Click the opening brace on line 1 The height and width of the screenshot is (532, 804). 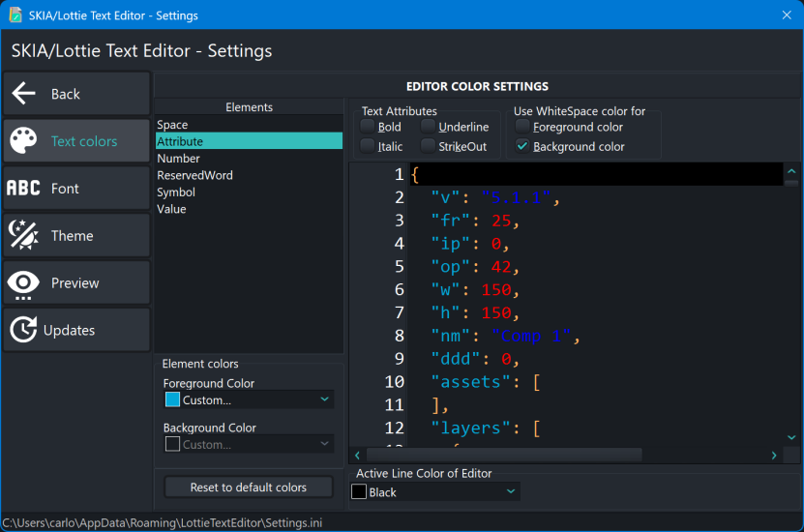click(415, 175)
